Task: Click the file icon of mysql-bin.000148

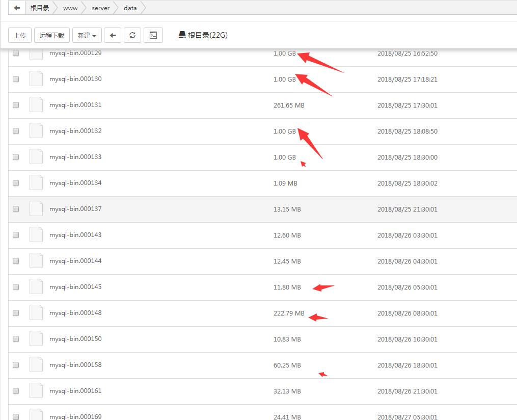Action: pos(36,313)
